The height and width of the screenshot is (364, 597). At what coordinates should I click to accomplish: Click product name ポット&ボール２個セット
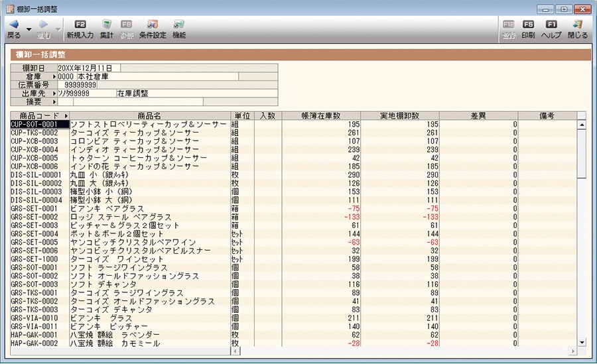click(117, 234)
